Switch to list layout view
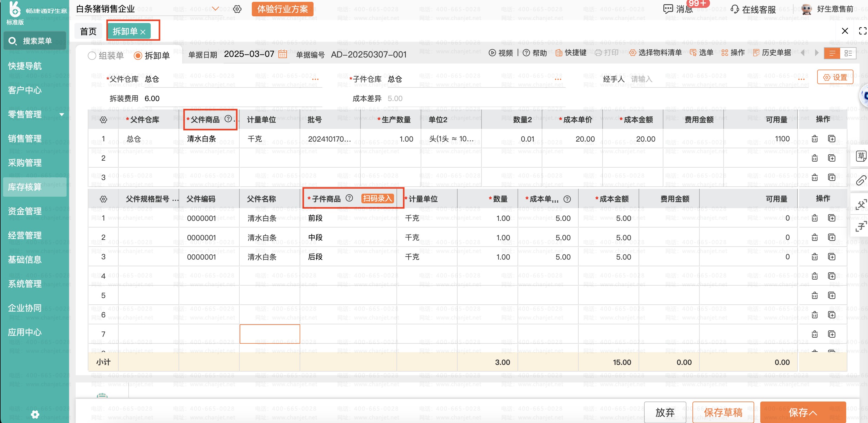Image resolution: width=868 pixels, height=423 pixels. point(832,53)
